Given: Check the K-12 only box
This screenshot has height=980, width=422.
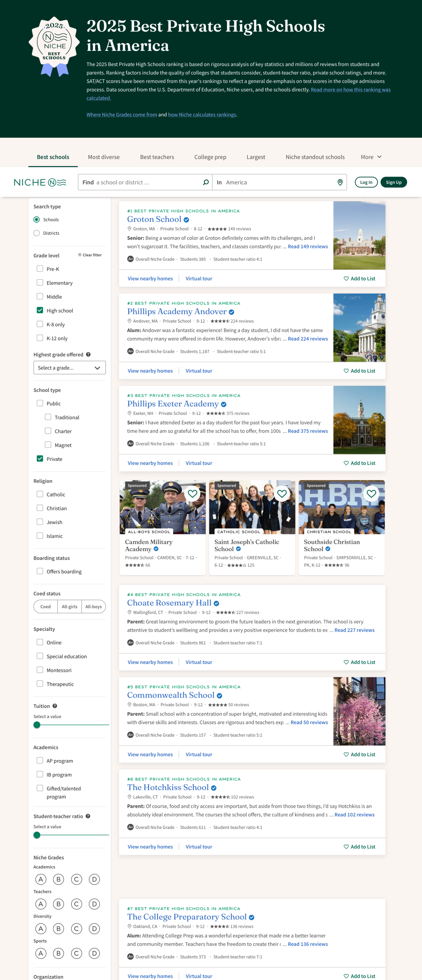Looking at the screenshot, I should click(x=40, y=338).
